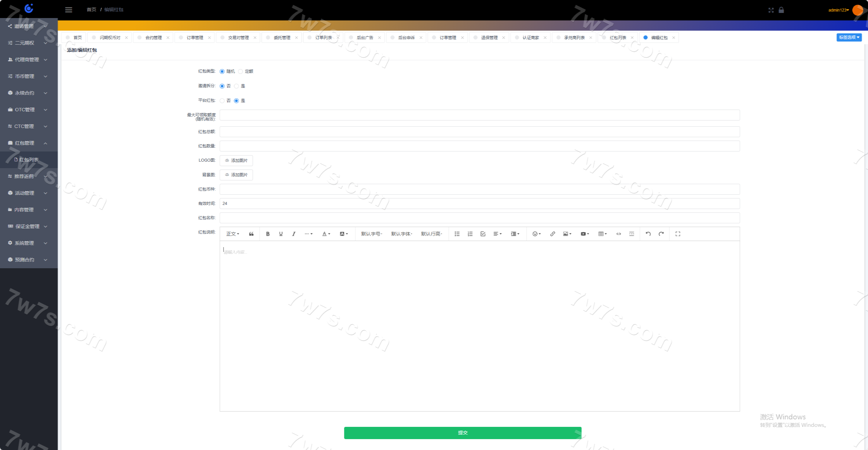Image resolution: width=868 pixels, height=450 pixels.
Task: Open editor fullscreen mode icon
Action: coord(678,234)
